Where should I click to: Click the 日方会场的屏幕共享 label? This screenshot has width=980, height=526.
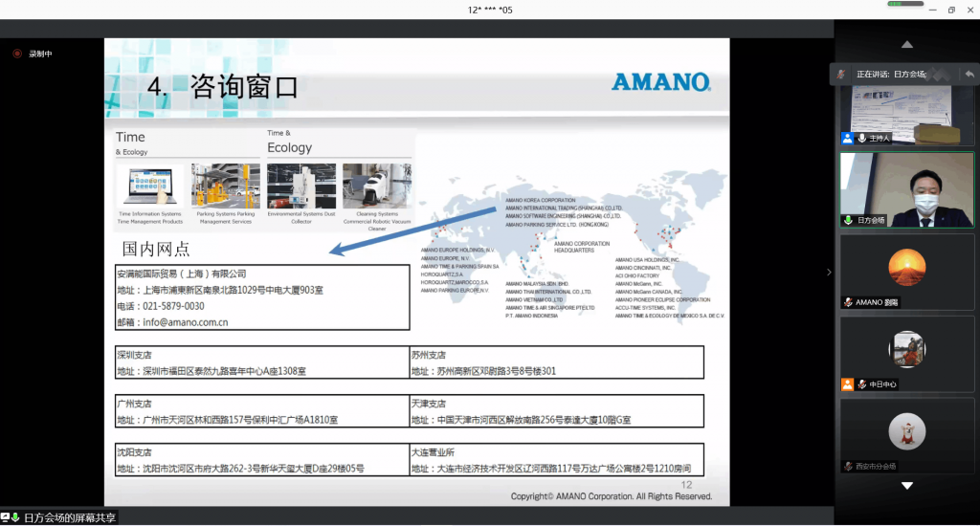70,517
